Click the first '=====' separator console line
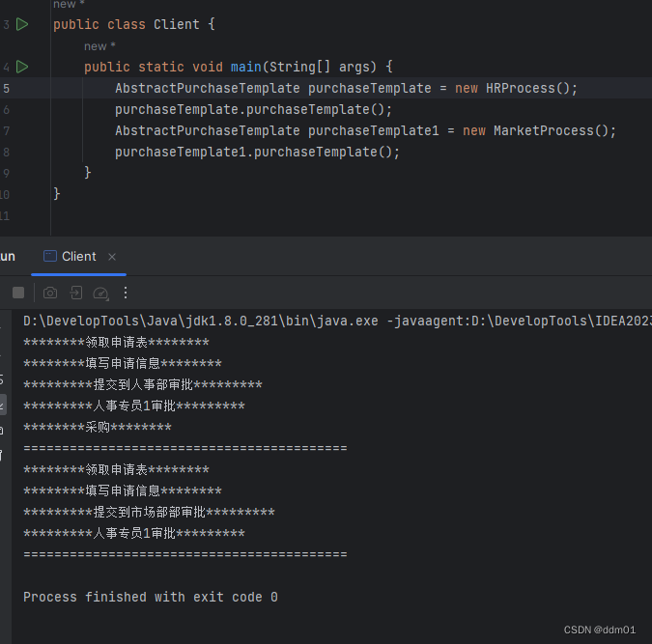Screen dimensions: 652x644 click(185, 448)
